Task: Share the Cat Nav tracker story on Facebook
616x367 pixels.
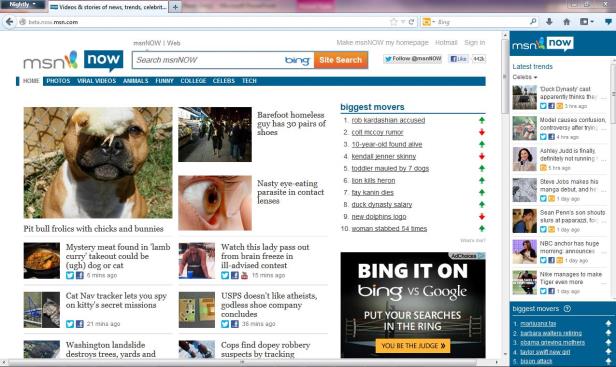Action: click(x=79, y=324)
